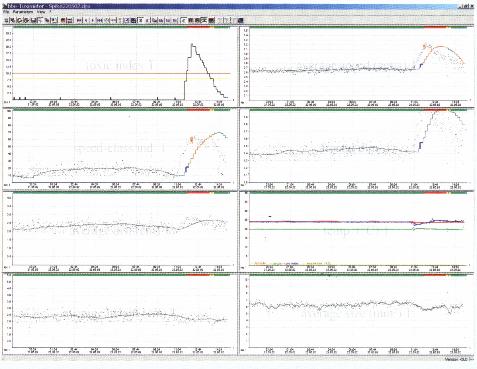Select the speed class chart panel
The width and height of the screenshot is (477, 369).
120,149
